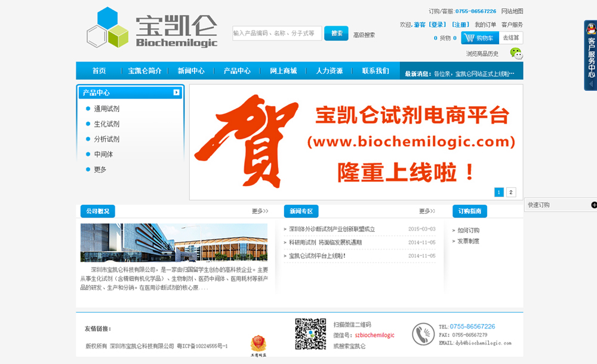Click the telephone icon in the footer
Image resolution: width=597 pixels, height=364 pixels.
pos(423,334)
